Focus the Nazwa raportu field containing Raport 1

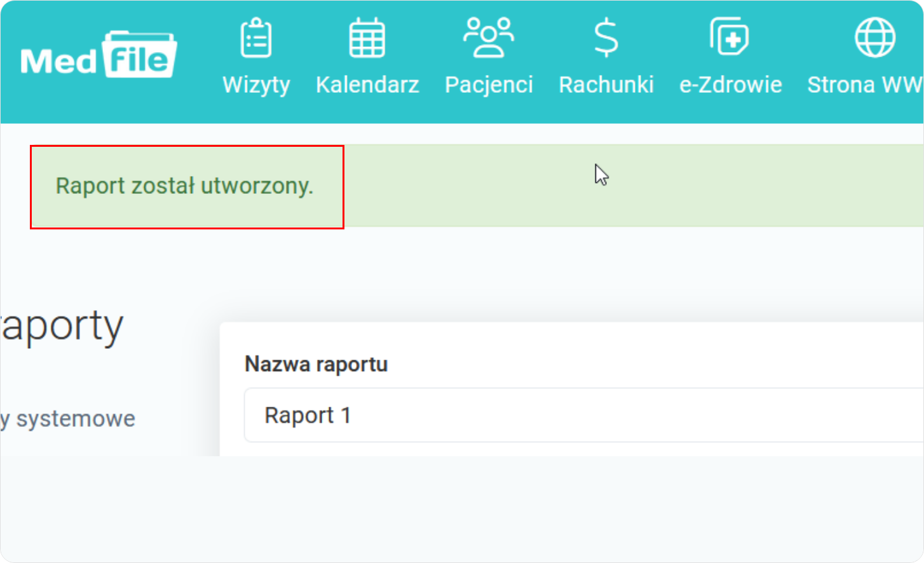584,415
